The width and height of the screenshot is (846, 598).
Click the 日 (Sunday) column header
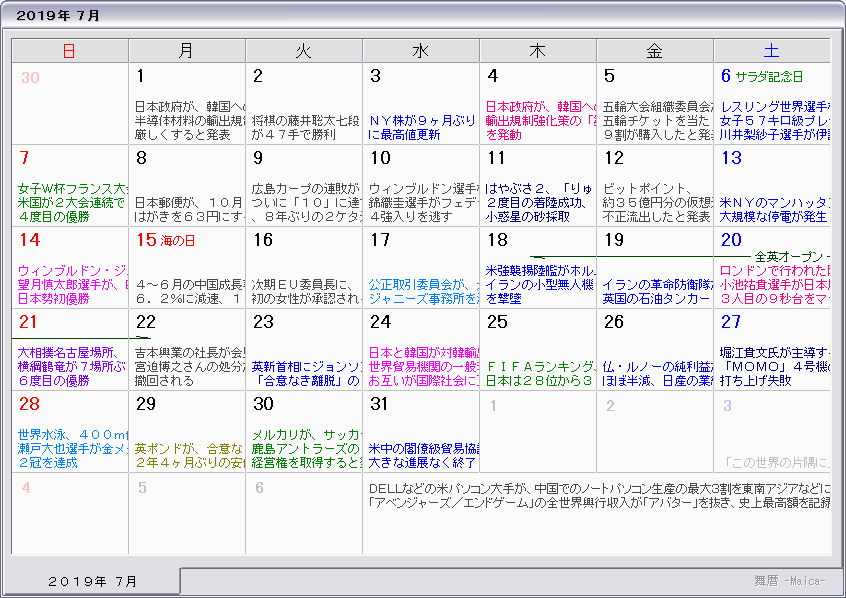point(69,51)
